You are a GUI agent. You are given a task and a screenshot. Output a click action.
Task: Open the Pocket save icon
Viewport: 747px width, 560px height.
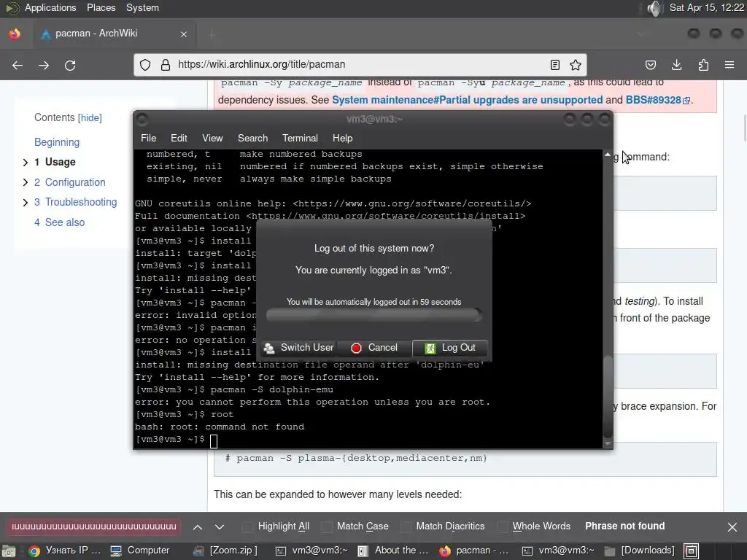[650, 65]
